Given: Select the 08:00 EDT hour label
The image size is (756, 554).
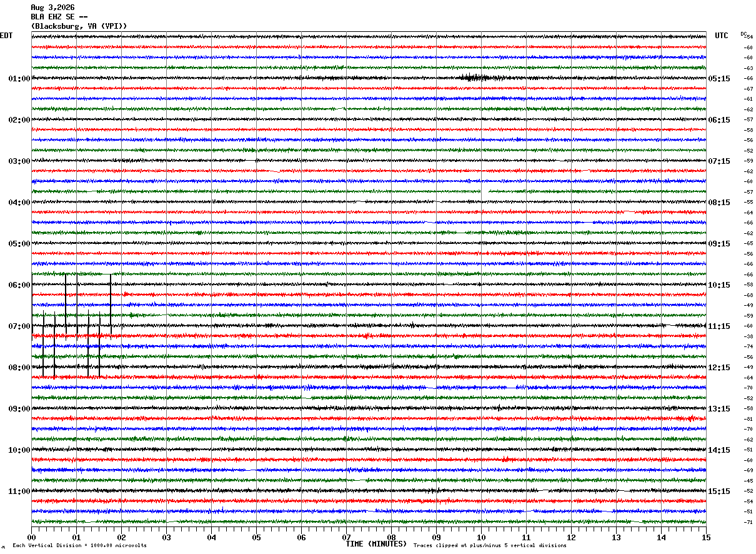Looking at the screenshot, I should coord(19,368).
